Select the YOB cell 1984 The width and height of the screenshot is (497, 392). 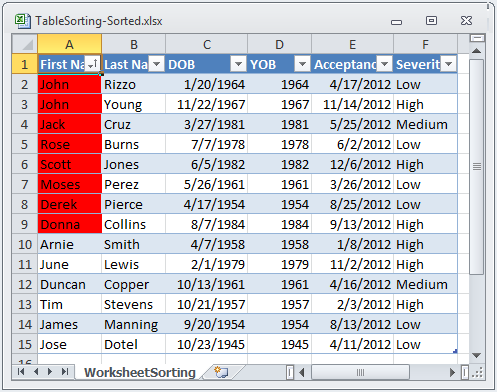coord(279,224)
